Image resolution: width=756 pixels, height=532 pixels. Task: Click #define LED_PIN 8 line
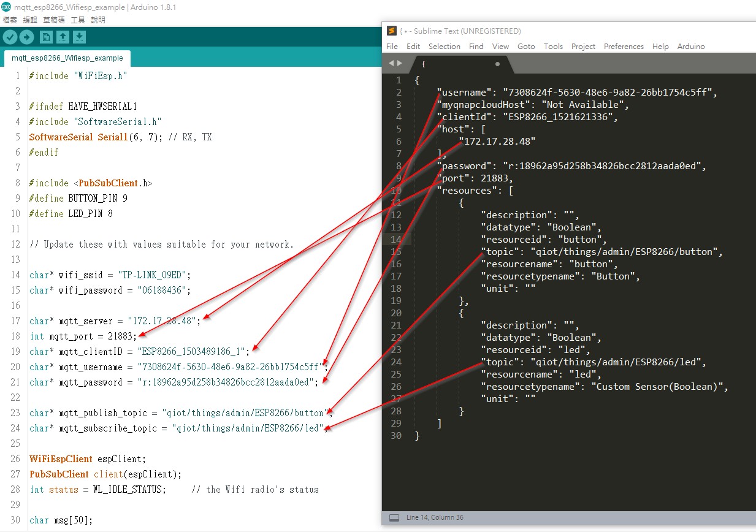[x=71, y=214]
